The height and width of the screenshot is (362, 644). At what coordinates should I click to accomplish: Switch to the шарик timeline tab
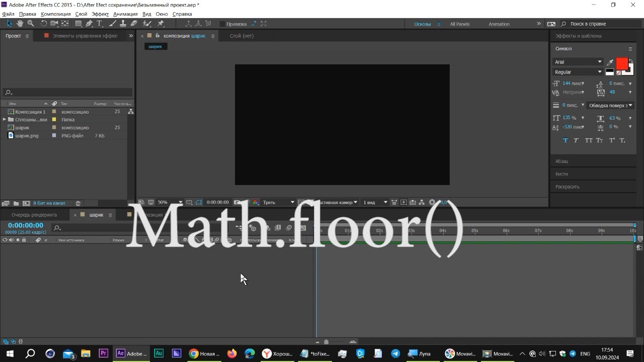(96, 215)
